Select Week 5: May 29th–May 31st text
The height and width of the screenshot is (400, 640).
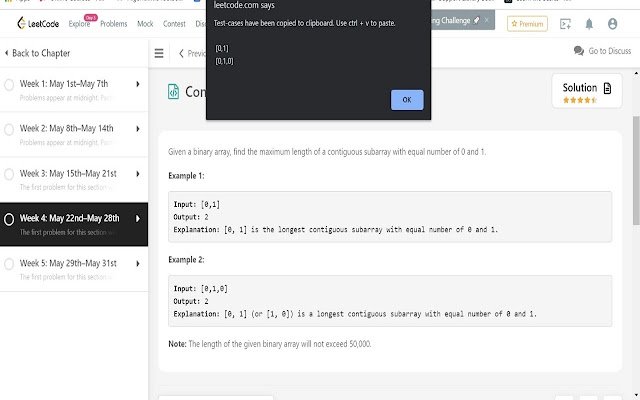[68, 263]
